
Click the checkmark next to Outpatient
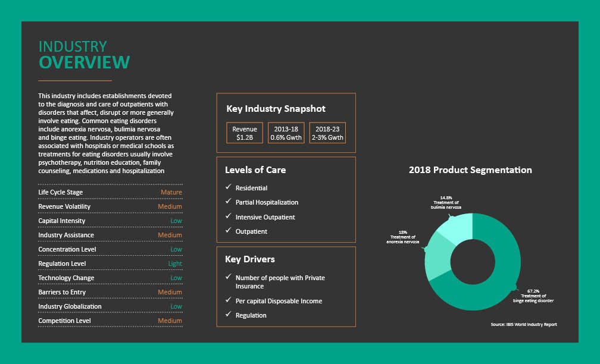click(228, 231)
